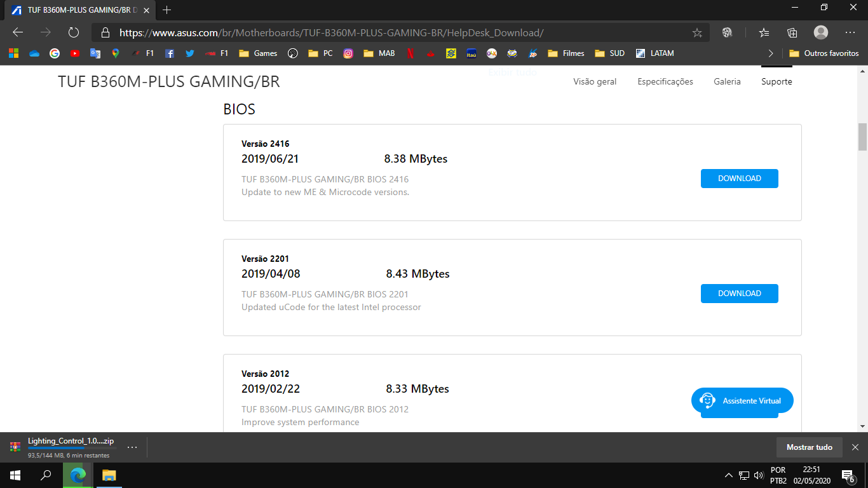Open Windows taskbar search

pos(46,475)
